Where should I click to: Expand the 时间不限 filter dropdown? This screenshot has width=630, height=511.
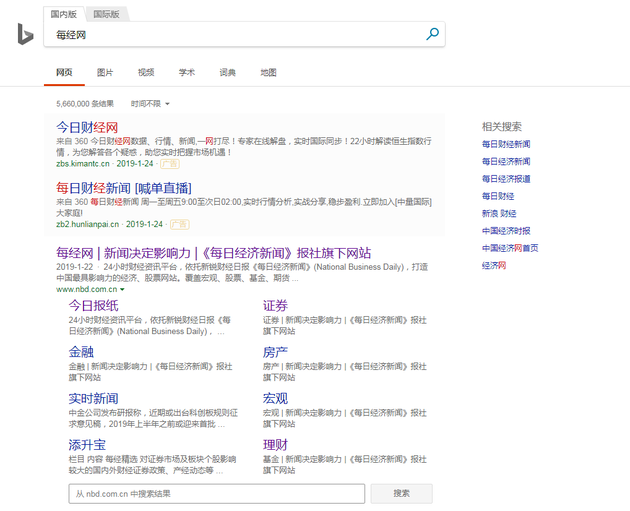pyautogui.click(x=150, y=103)
